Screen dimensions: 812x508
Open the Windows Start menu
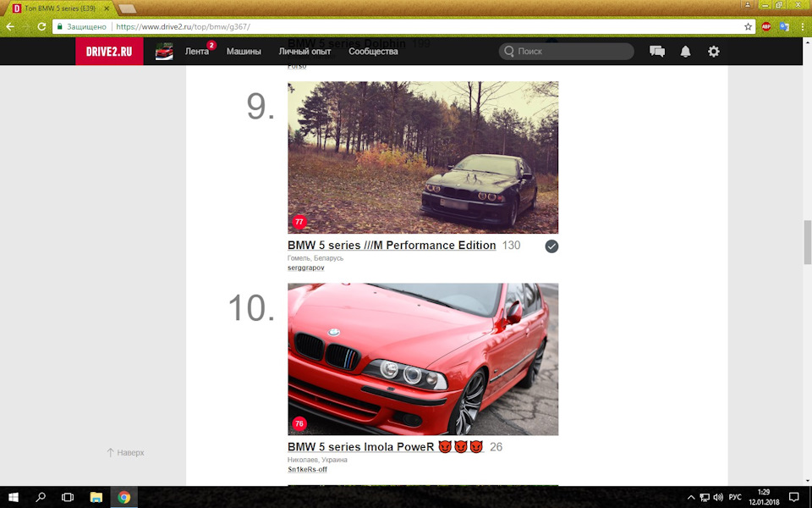click(14, 497)
